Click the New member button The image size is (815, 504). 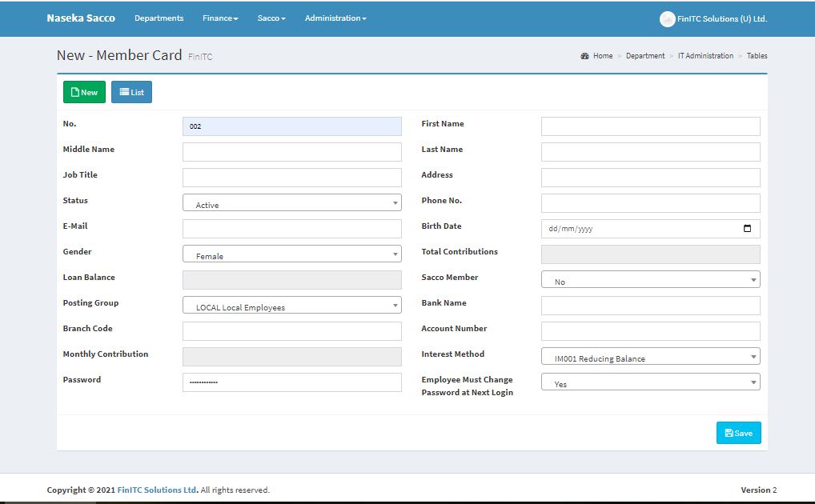pyautogui.click(x=84, y=92)
